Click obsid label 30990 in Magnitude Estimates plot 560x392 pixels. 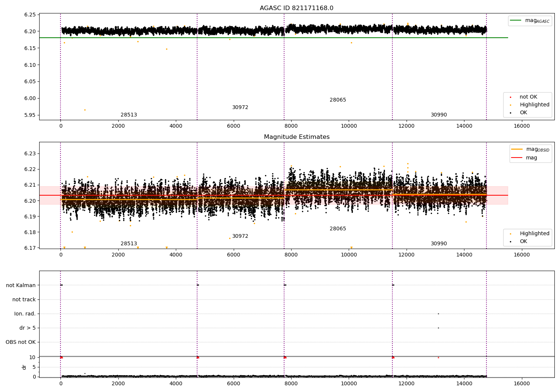point(439,244)
